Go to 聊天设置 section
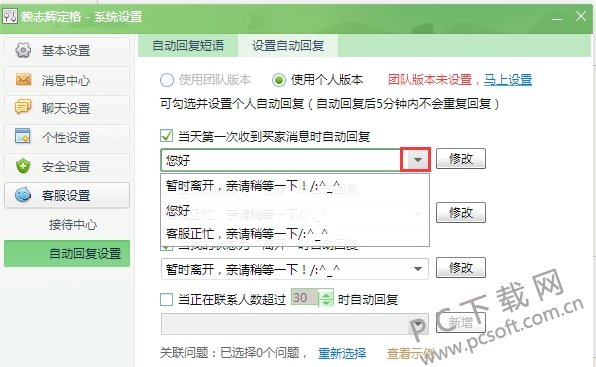This screenshot has width=596, height=367. point(67,108)
